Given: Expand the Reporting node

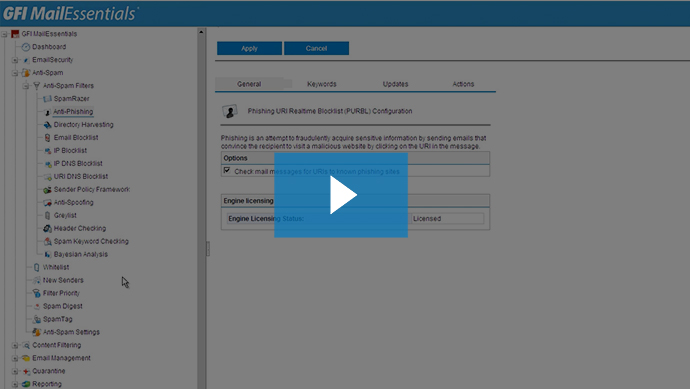Looking at the screenshot, I should pyautogui.click(x=15, y=384).
